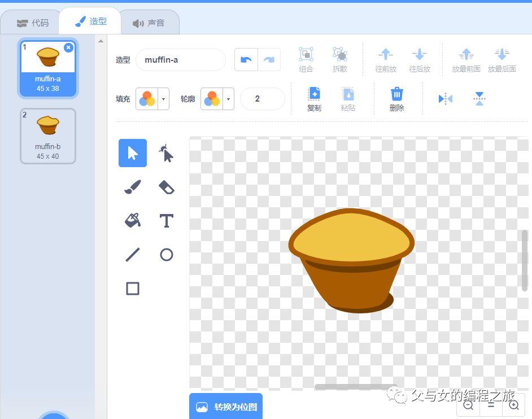Zoom out of the canvas

coord(469,405)
